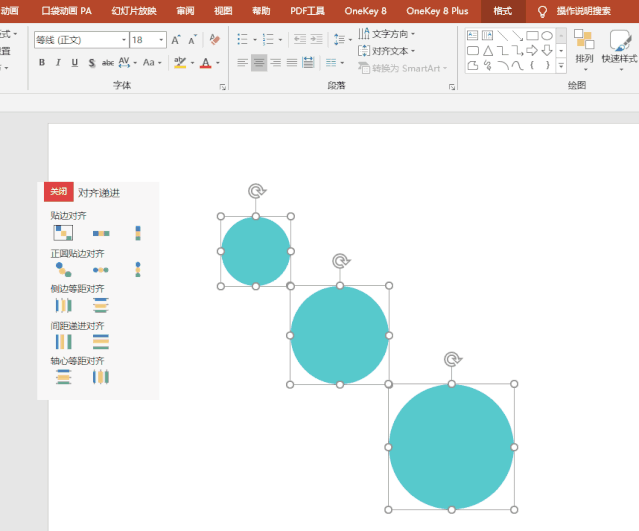This screenshot has width=639, height=531.
Task: Click the 排列 arrange button
Action: [x=584, y=46]
